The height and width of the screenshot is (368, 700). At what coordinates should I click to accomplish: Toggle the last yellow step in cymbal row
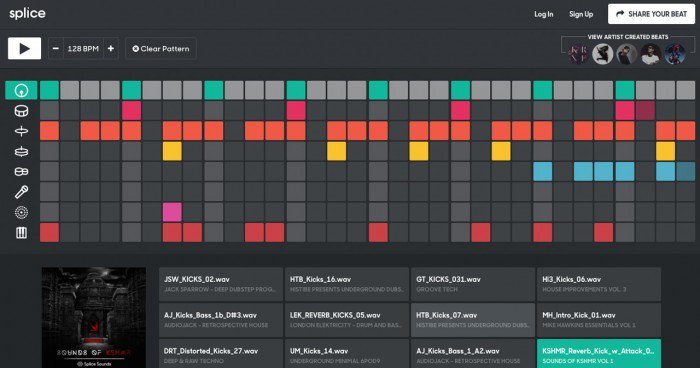click(666, 151)
